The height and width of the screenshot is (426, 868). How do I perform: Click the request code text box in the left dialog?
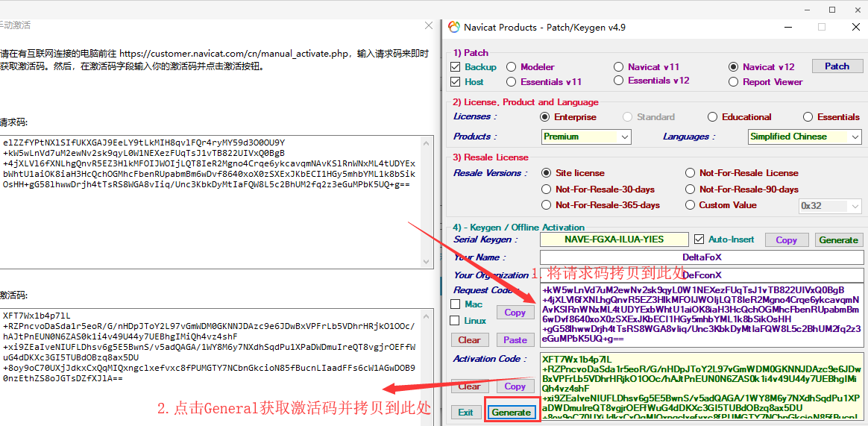216,202
